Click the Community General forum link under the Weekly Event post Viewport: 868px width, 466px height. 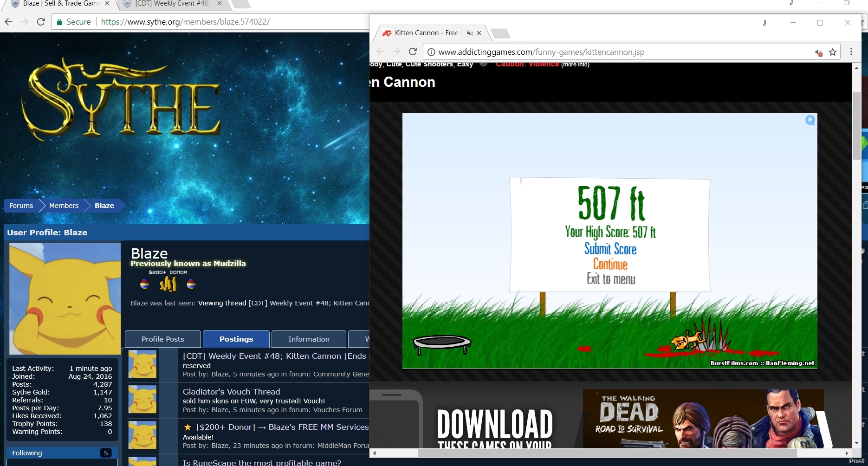(341, 374)
